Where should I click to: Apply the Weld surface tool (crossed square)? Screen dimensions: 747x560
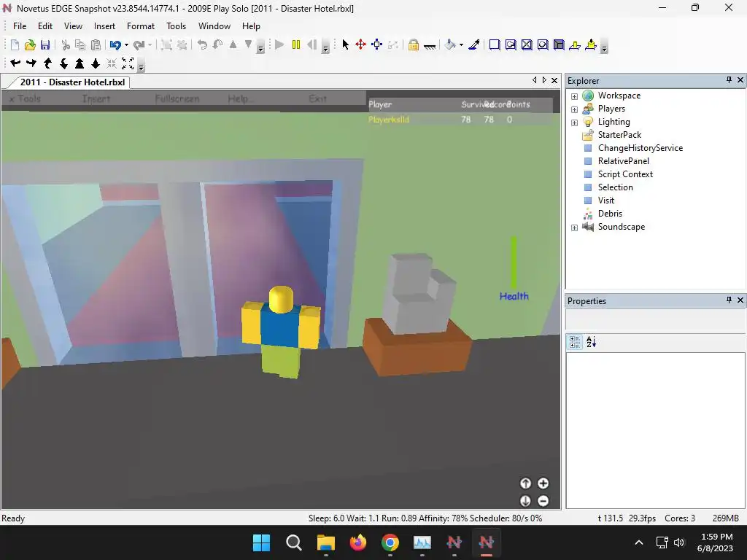(x=527, y=44)
